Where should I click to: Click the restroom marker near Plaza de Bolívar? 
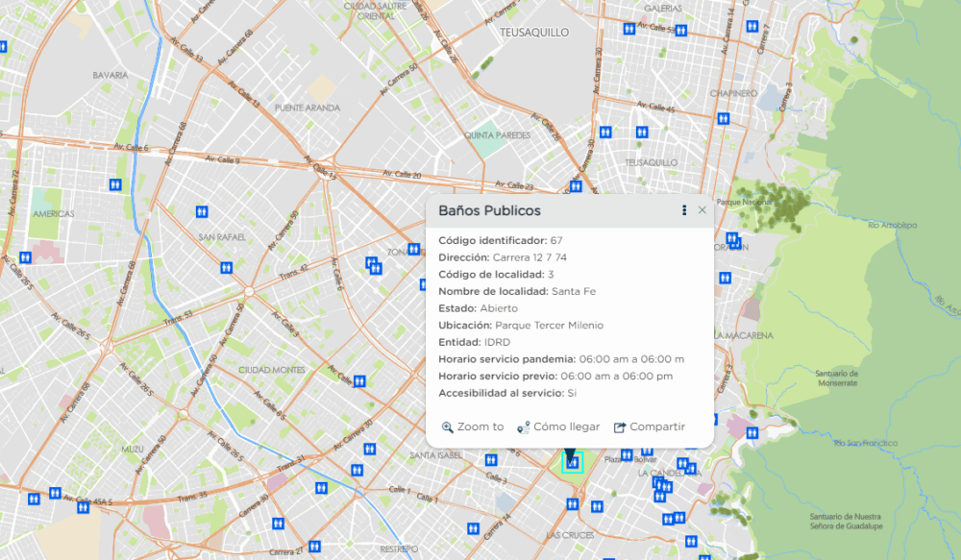627,454
